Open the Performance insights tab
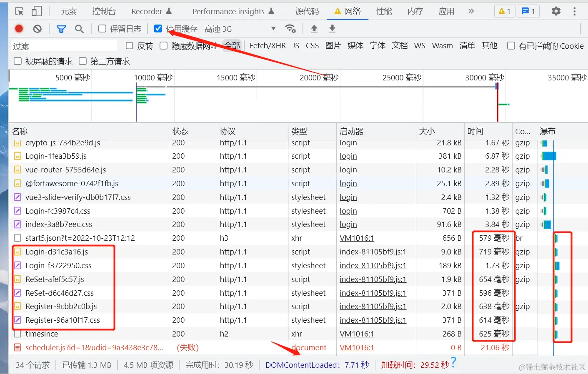 pyautogui.click(x=233, y=11)
